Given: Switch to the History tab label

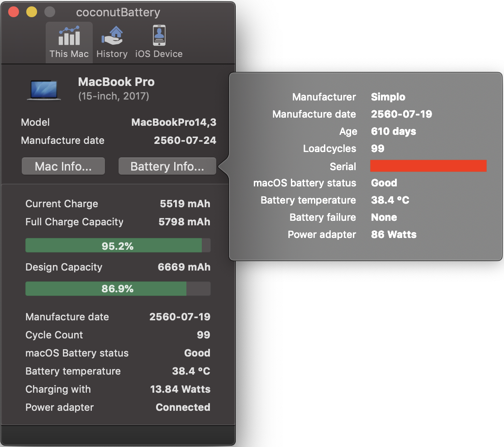Looking at the screenshot, I should tap(112, 54).
